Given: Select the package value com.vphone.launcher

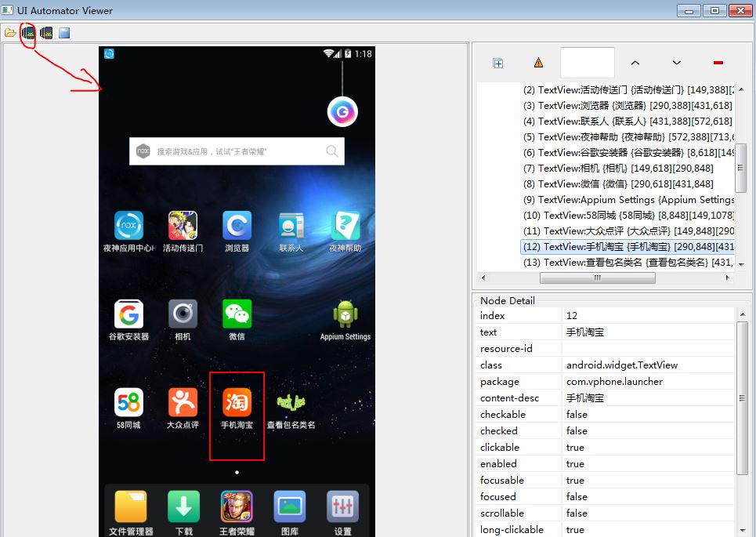Looking at the screenshot, I should point(615,382).
